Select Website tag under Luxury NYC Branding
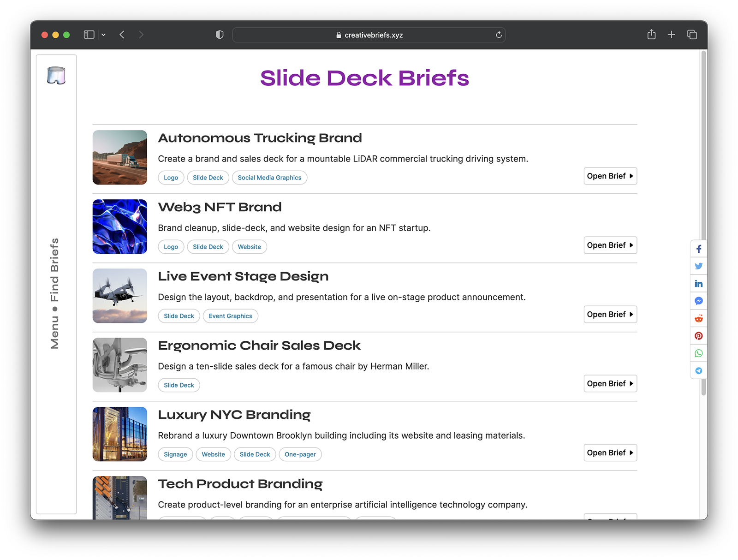 [214, 454]
